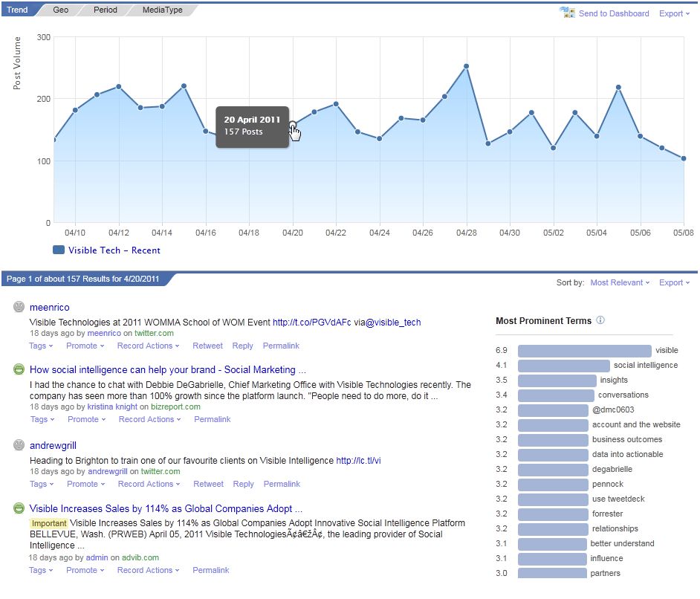Screen dimensions: 700x599
Task: Click the 20 April data point on the chart
Action: pyautogui.click(x=291, y=126)
